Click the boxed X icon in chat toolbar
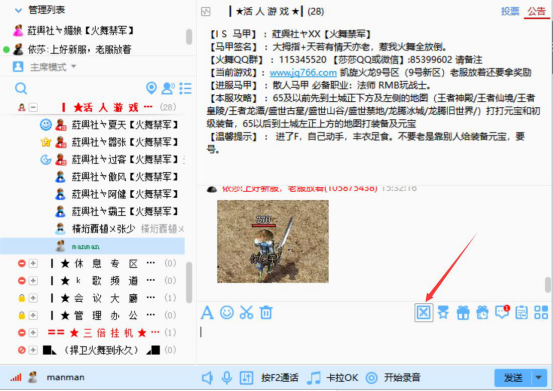553x391 pixels. pos(424,312)
